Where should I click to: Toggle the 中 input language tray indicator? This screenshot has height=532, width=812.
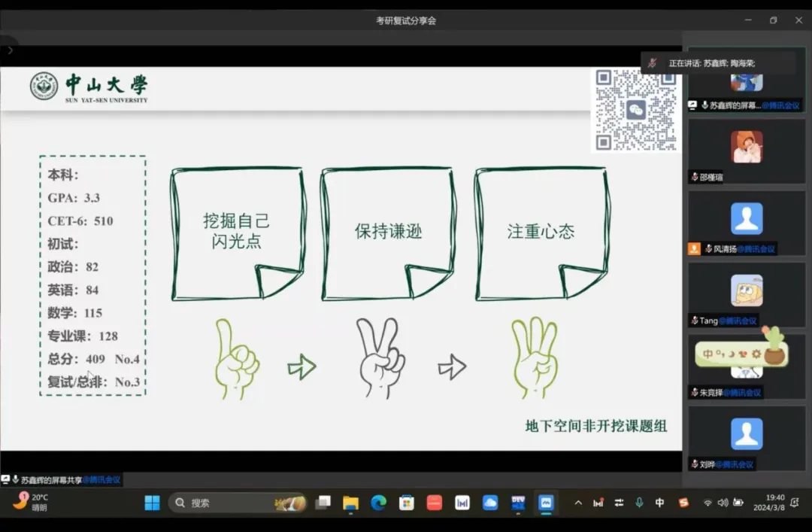click(659, 503)
